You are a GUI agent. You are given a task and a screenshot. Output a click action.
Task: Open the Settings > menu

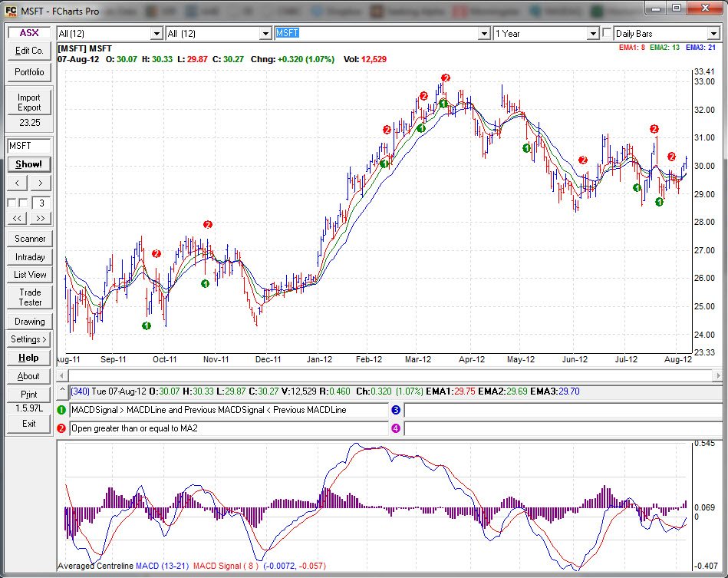29,339
